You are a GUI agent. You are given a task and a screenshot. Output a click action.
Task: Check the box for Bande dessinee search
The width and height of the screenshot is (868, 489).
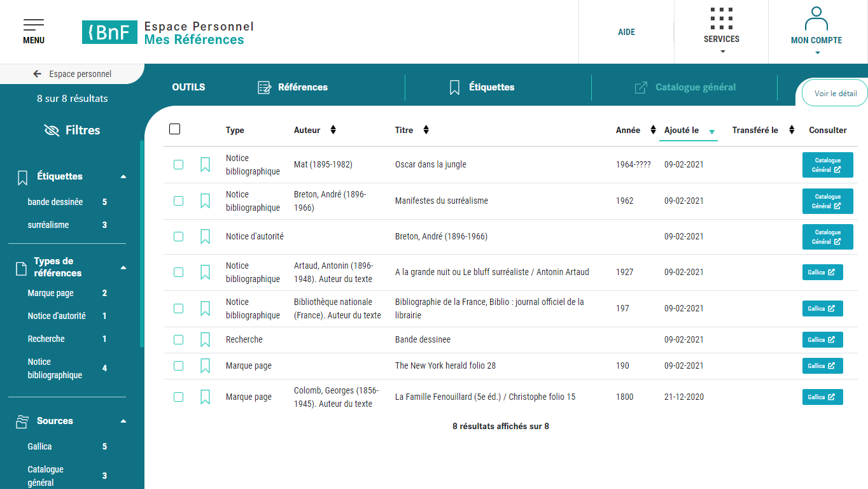tap(178, 339)
